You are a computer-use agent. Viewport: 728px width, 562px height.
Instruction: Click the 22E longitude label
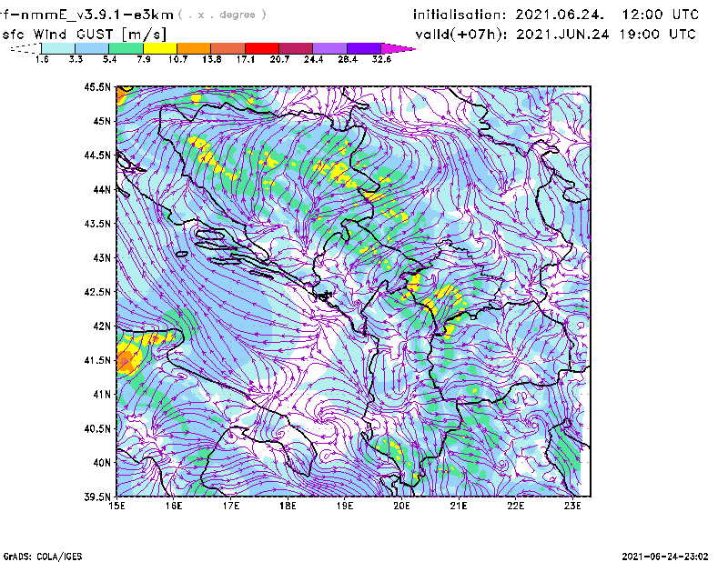tap(516, 506)
